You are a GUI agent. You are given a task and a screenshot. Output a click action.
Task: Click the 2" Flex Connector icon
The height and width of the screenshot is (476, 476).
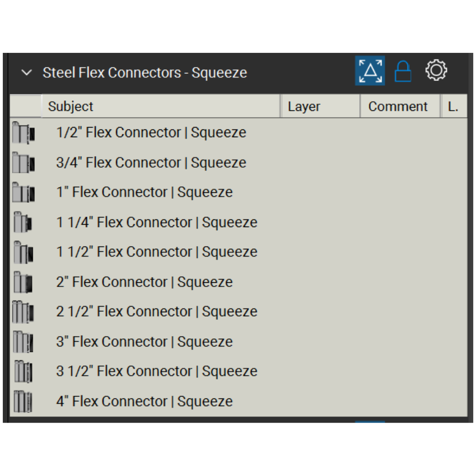23,282
